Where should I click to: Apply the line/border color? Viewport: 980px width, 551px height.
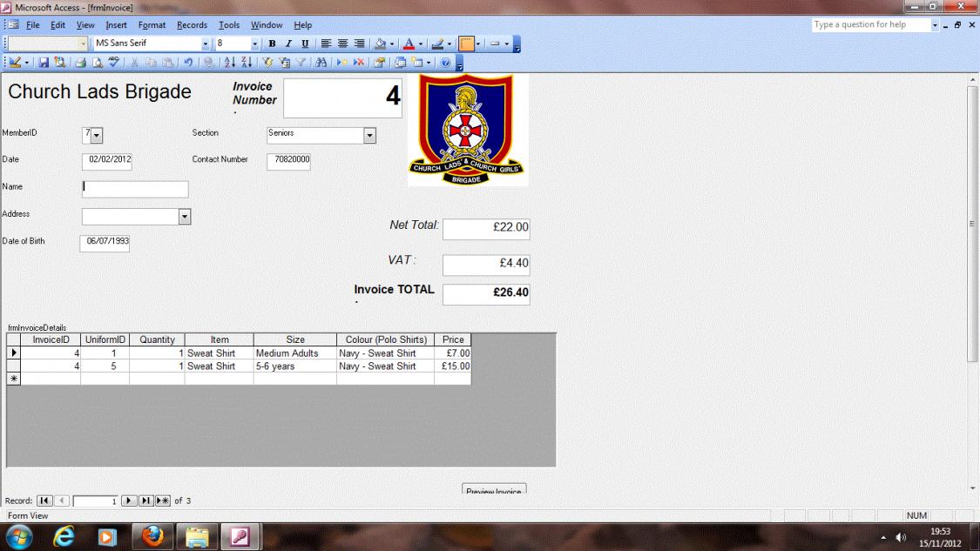click(x=437, y=44)
